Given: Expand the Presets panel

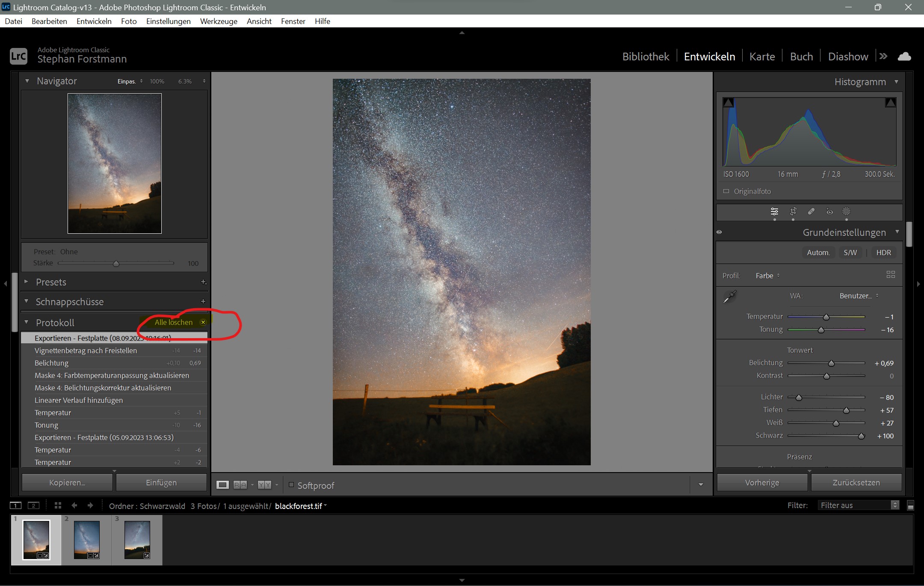Looking at the screenshot, I should tap(26, 282).
